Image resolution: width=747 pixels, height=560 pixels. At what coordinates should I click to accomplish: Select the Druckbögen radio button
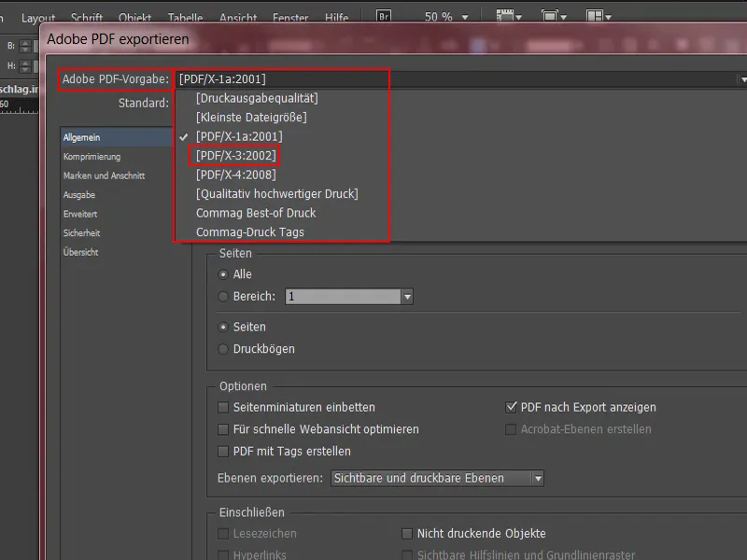pos(223,349)
